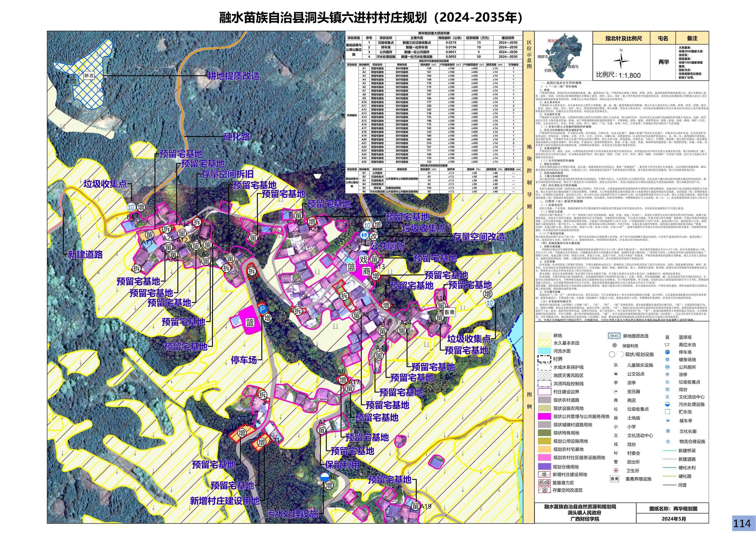The height and width of the screenshot is (534, 756).
Task: Click the north arrow compass symbol
Action: (x=621, y=61)
